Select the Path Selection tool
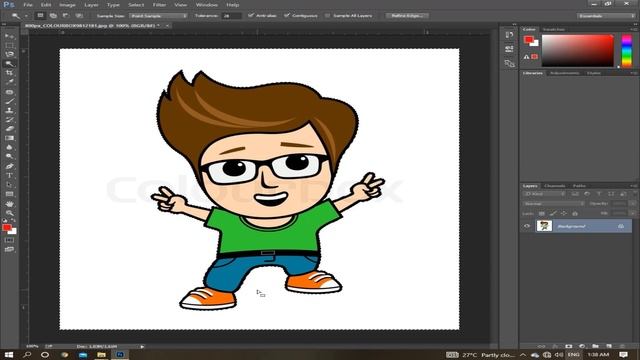Viewport: 640px width, 360px height. (9, 185)
